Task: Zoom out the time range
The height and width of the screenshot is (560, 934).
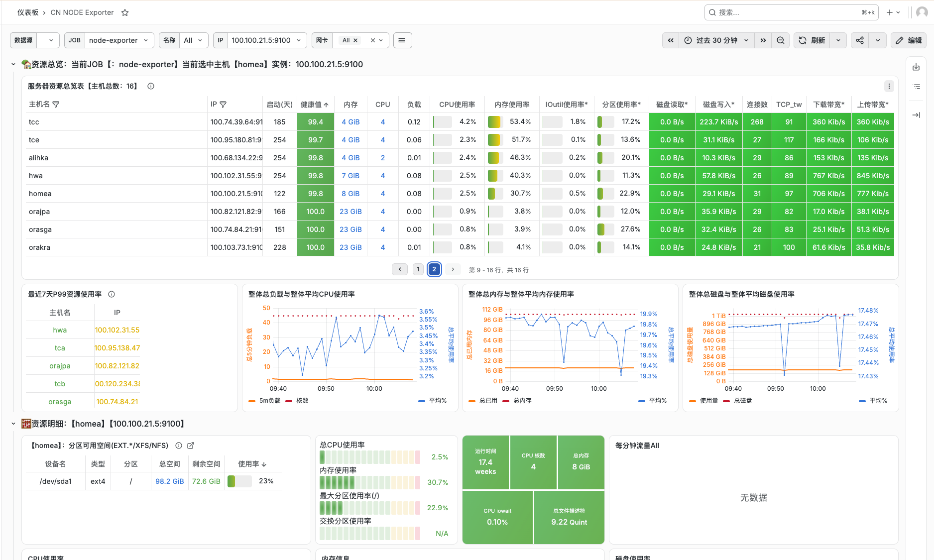Action: pyautogui.click(x=781, y=40)
